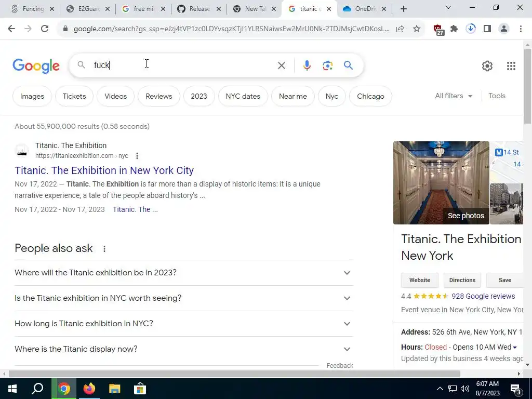Open the Google apps grid
The image size is (532, 399).
(511, 66)
